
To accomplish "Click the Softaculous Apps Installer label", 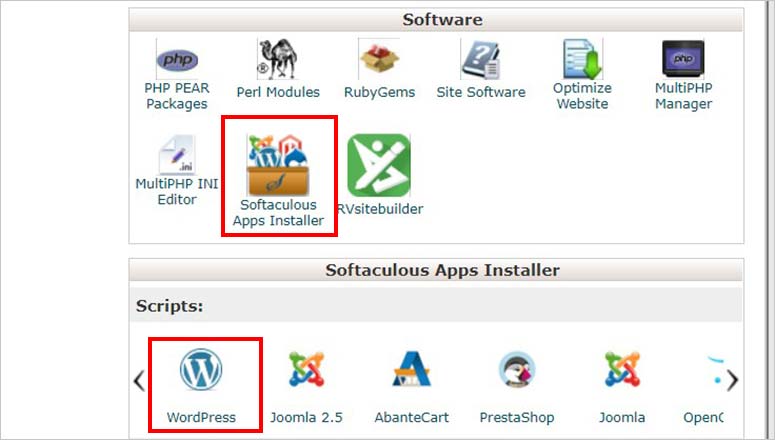I will tap(278, 213).
